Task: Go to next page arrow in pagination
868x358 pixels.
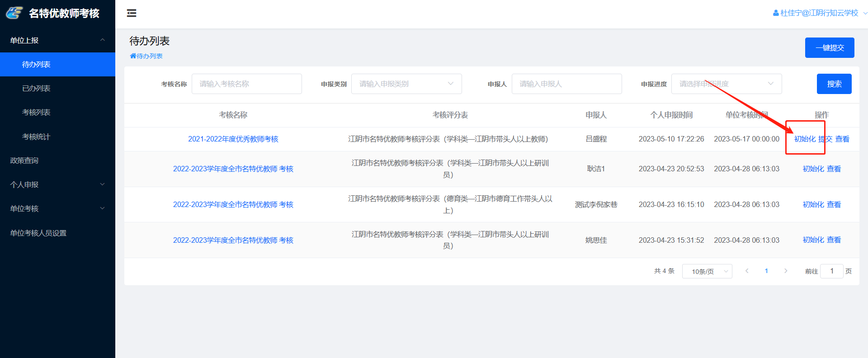Action: [x=786, y=271]
